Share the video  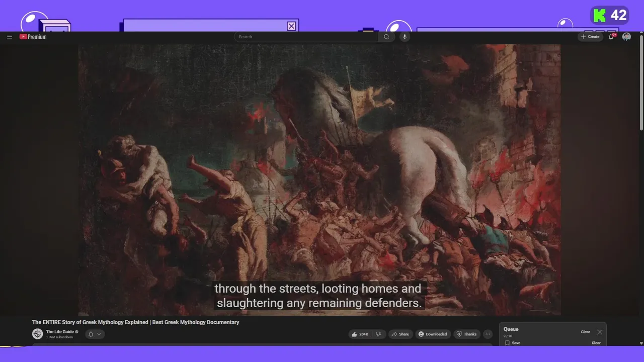[x=400, y=334]
